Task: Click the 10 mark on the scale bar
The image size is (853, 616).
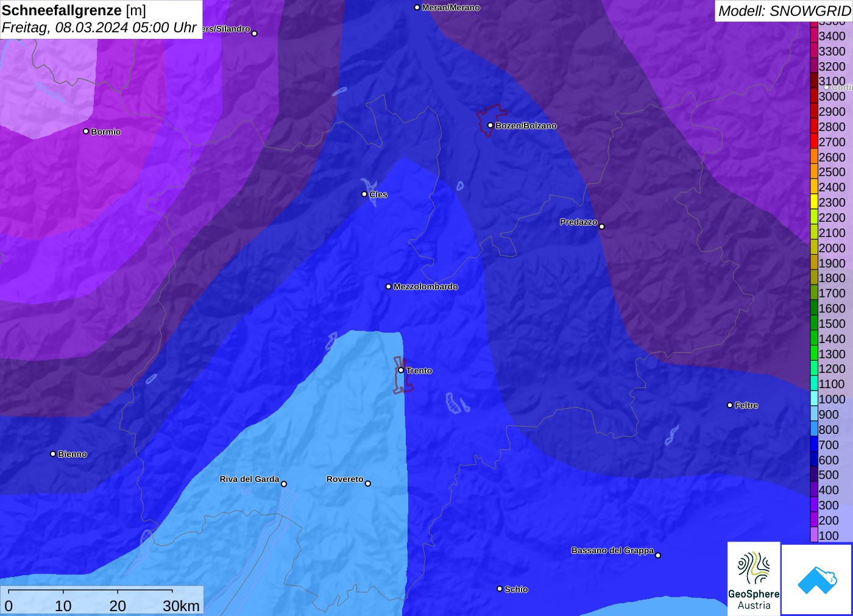Action: [63, 606]
